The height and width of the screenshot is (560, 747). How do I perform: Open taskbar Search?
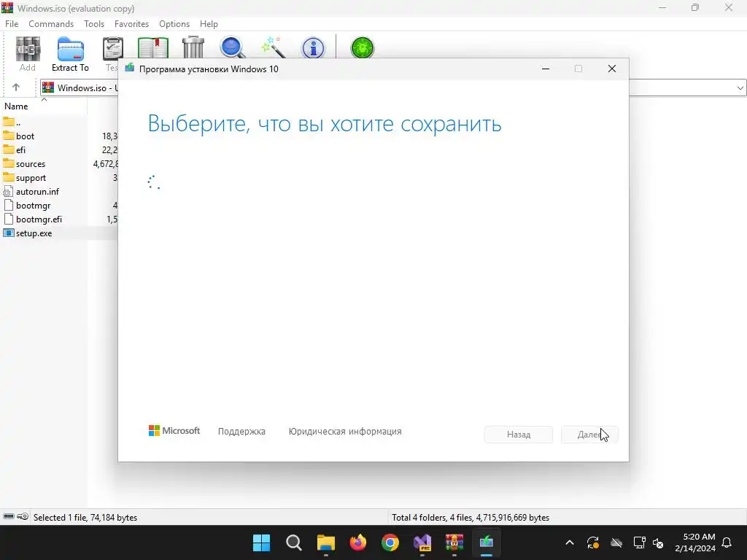tap(293, 542)
